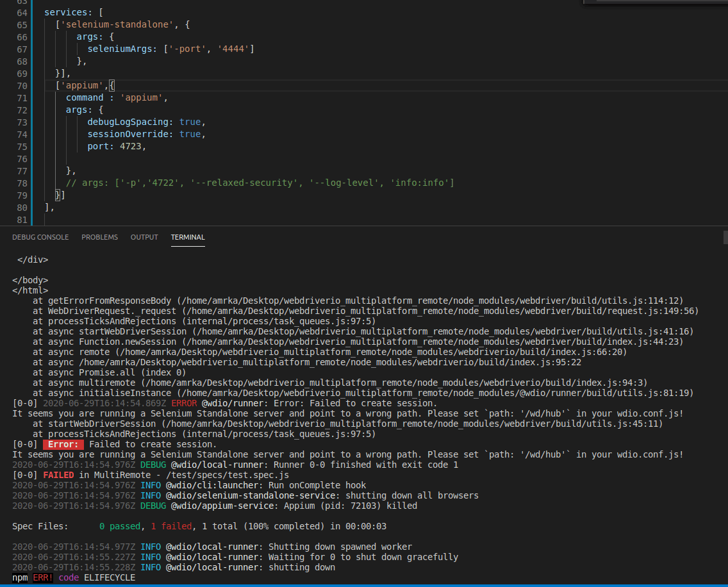Click the debugLogSpacing property
This screenshot has width=728, height=587.
pyautogui.click(x=128, y=122)
